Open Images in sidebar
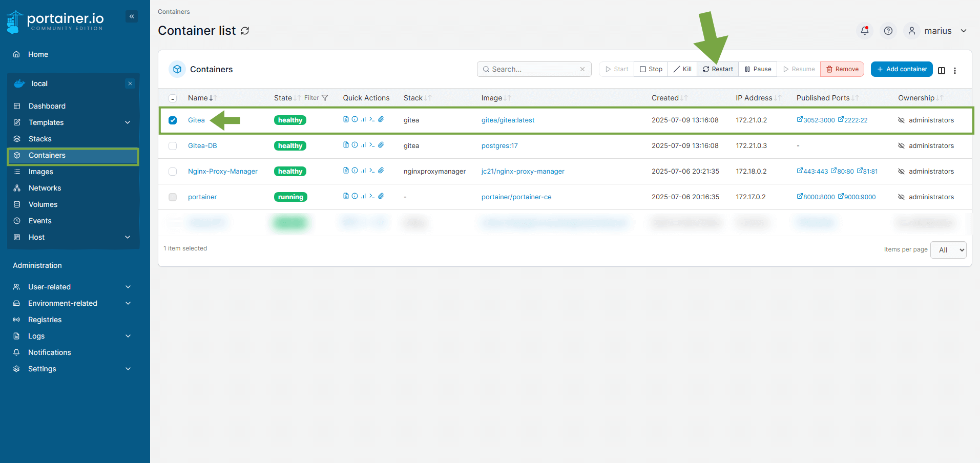980x463 pixels. point(73,172)
